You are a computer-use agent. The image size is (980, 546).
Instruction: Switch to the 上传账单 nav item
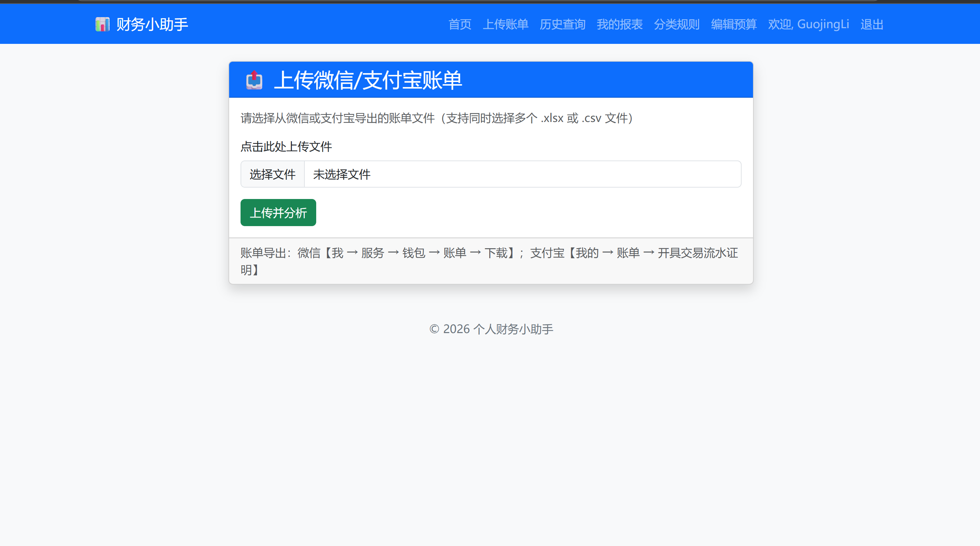[506, 24]
